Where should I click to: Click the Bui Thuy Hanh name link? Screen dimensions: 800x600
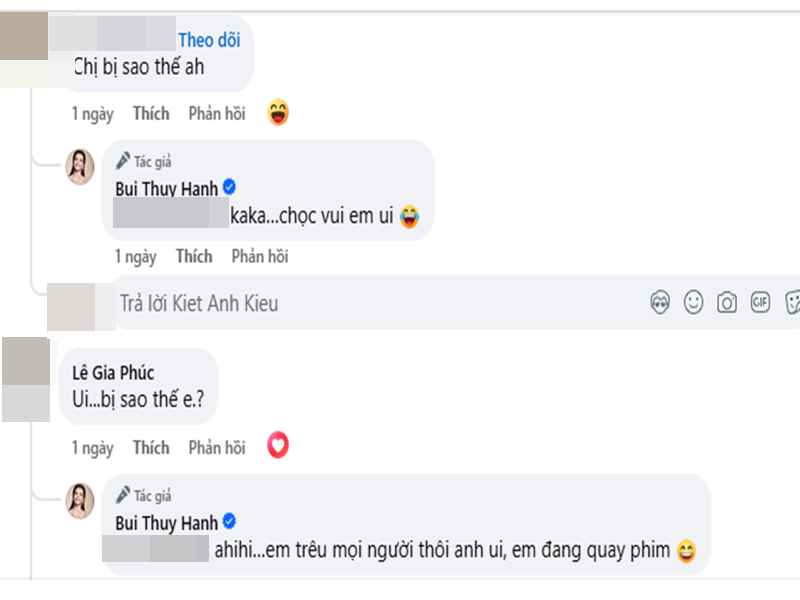click(x=166, y=188)
